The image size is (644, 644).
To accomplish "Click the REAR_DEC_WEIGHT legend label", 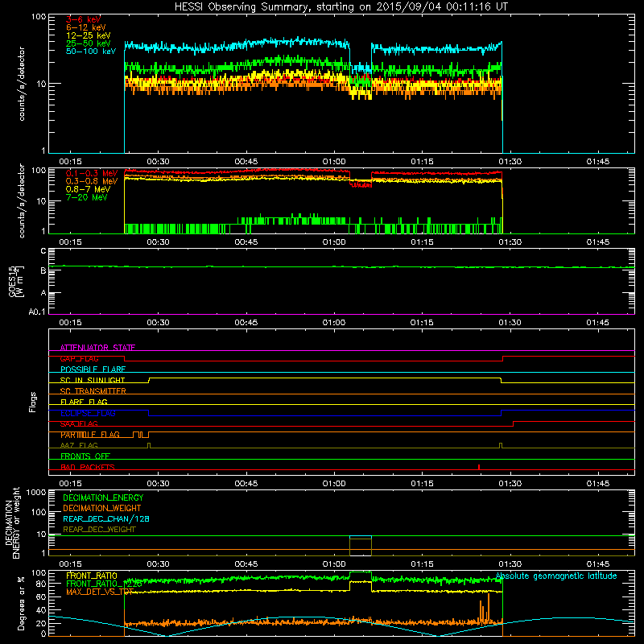I will [x=99, y=530].
